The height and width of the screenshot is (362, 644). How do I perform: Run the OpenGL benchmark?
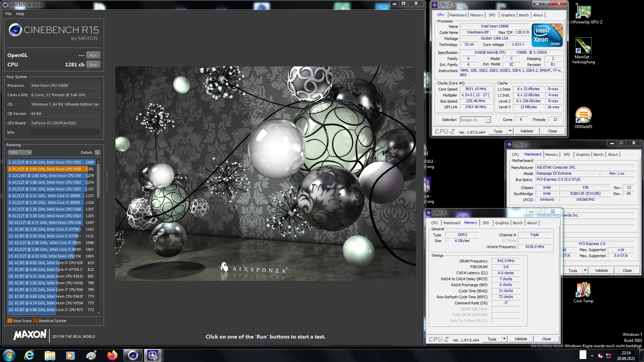click(x=93, y=55)
